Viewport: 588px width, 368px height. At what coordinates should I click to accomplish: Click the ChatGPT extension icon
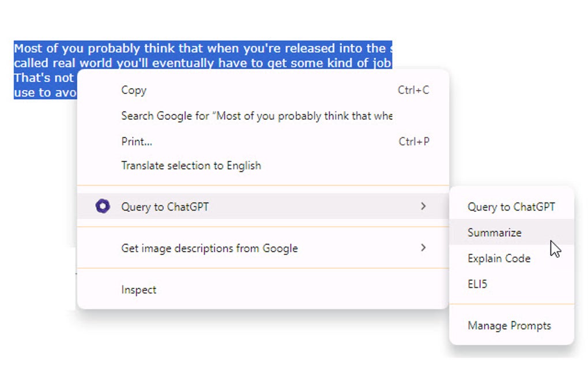103,206
